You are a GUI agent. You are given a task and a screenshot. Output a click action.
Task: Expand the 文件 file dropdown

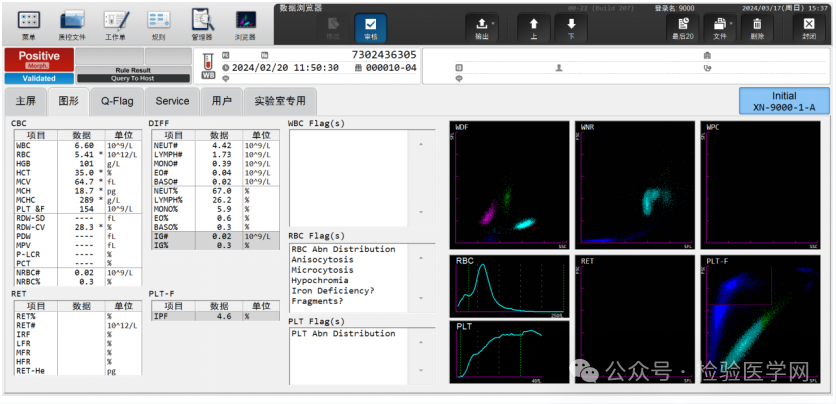pos(720,26)
